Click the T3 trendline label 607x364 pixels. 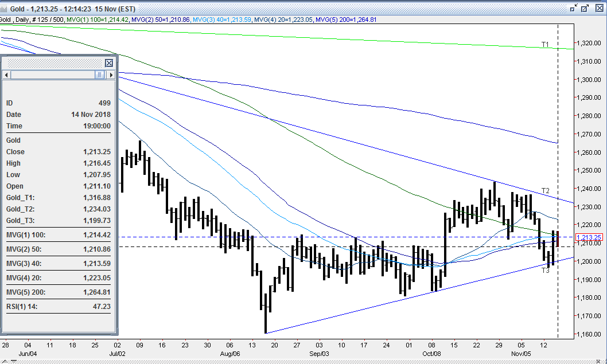coord(545,271)
